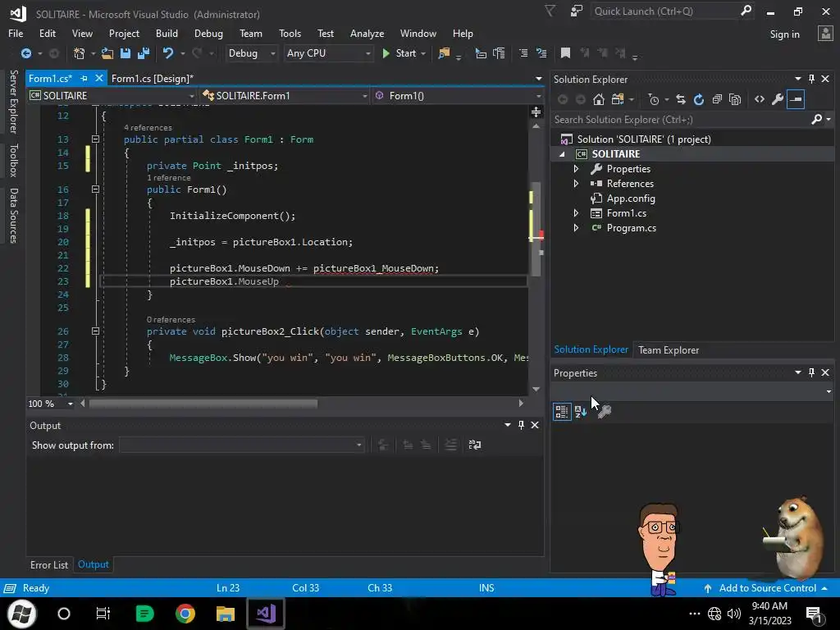
Task: Click the Property Pages wrench icon in Properties
Action: 605,412
